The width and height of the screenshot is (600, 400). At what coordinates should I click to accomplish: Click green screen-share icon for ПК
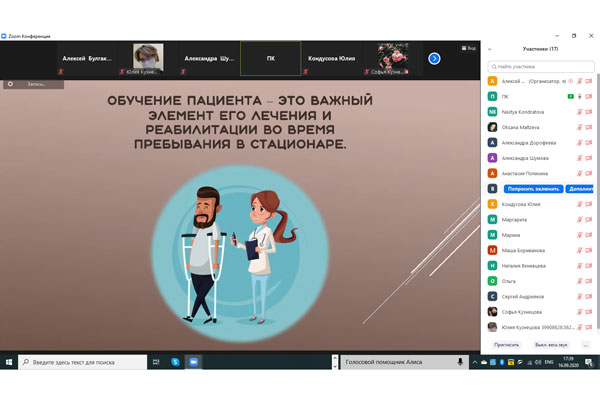(x=571, y=96)
